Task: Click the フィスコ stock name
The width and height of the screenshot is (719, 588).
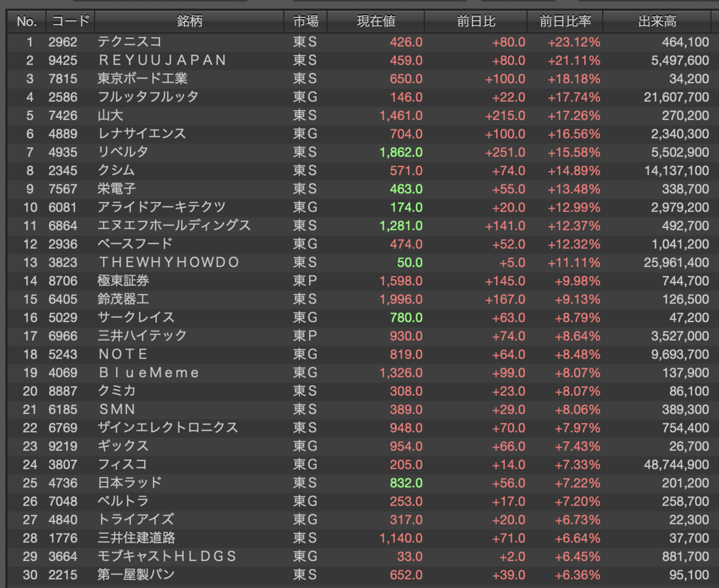Action: (123, 464)
